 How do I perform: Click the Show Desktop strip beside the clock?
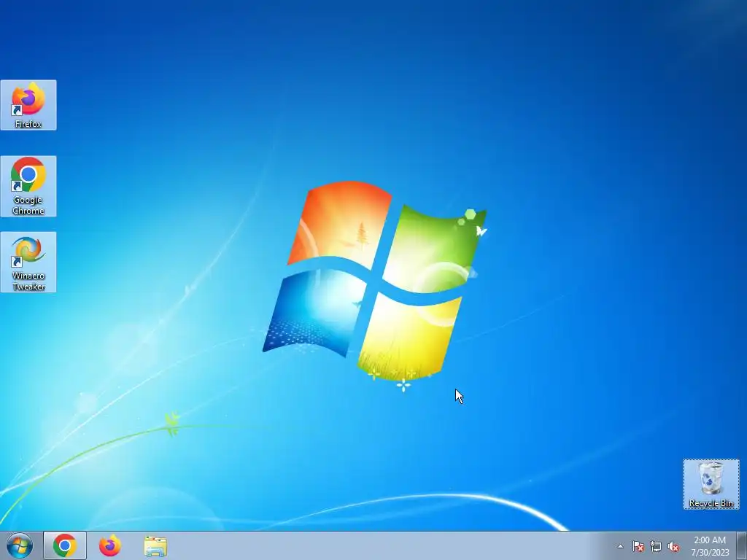[x=742, y=546]
